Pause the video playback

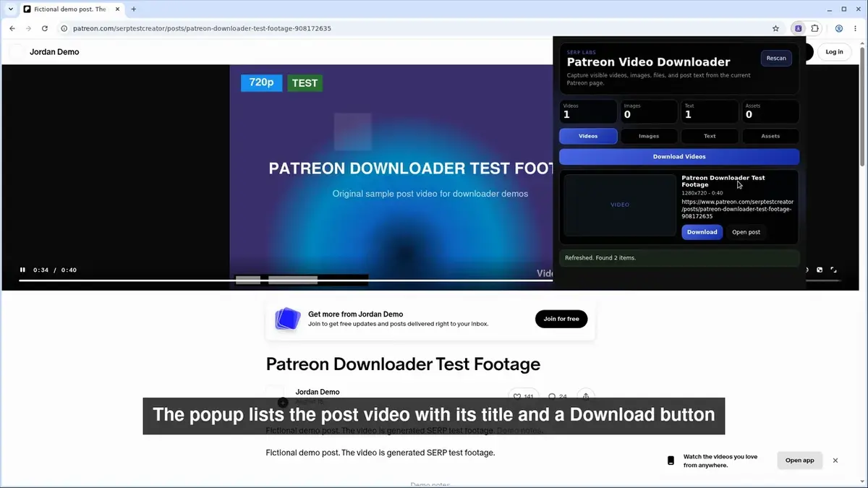tap(22, 270)
